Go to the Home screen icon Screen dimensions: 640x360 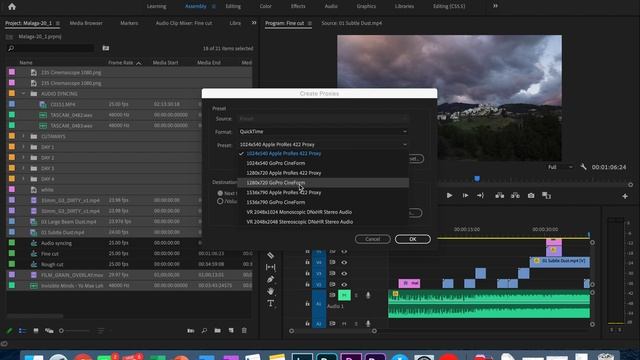click(12, 7)
